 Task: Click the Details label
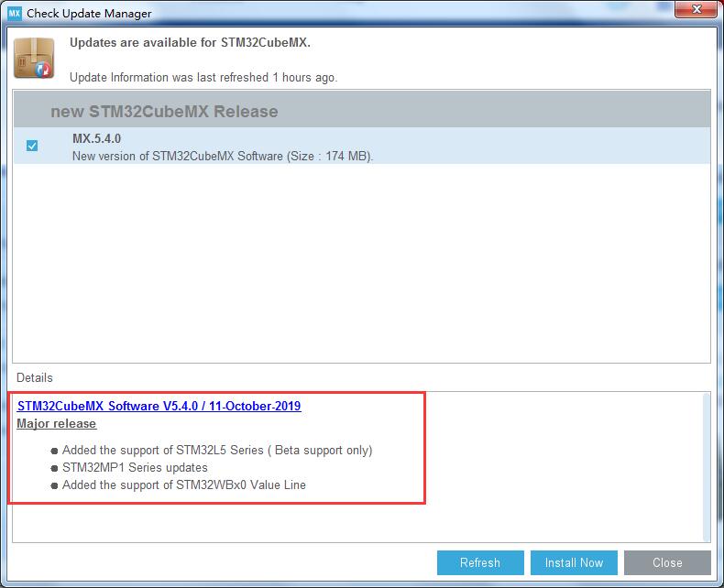point(35,377)
